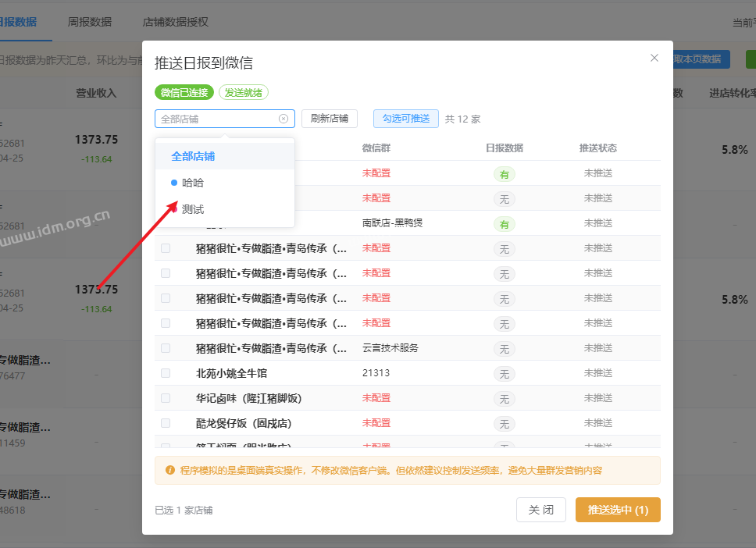Viewport: 756px width, 548px height.
Task: Tick the checkbox for 北苑小姚全牛馆
Action: [166, 373]
